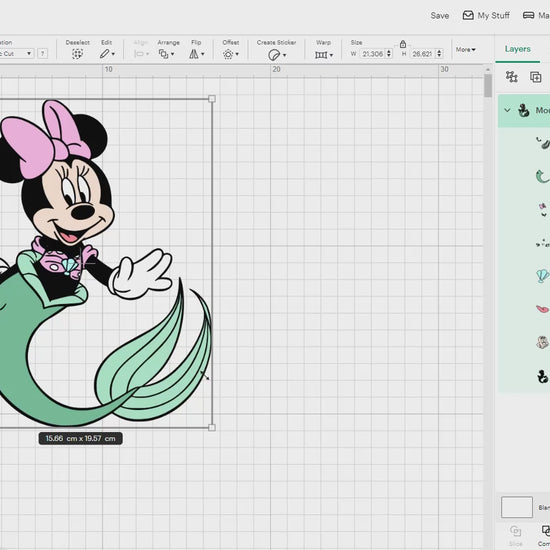Viewport: 550px width, 550px height.
Task: Click the canvas vertical scrollbar
Action: [488, 86]
